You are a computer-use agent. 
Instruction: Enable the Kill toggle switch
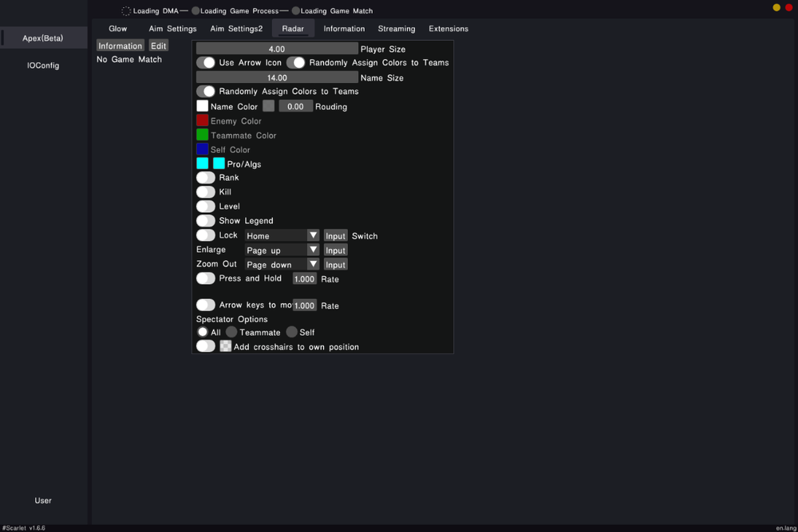tap(206, 191)
